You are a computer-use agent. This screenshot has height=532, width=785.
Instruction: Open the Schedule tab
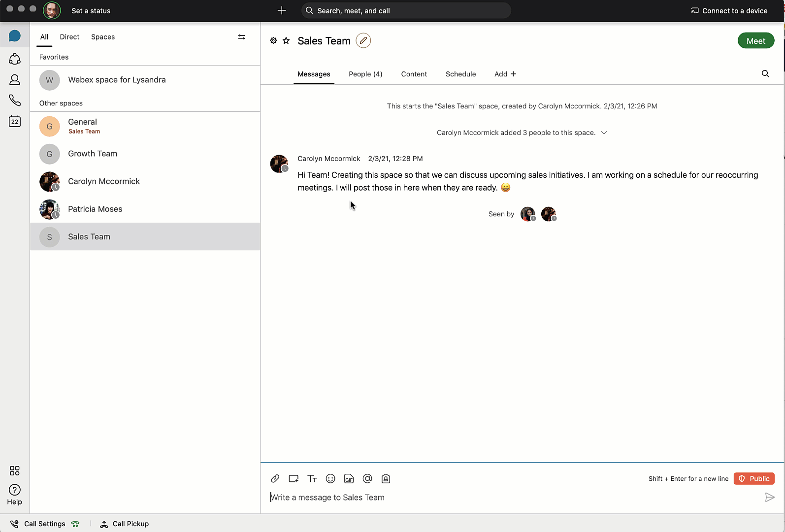(x=461, y=74)
